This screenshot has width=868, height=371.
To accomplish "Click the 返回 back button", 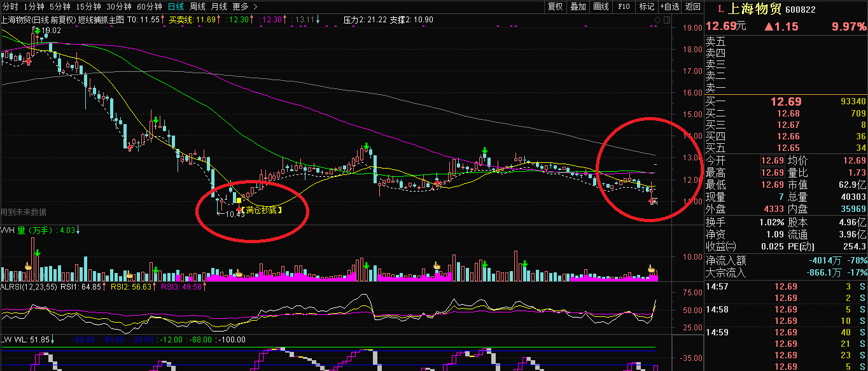I will pos(692,6).
